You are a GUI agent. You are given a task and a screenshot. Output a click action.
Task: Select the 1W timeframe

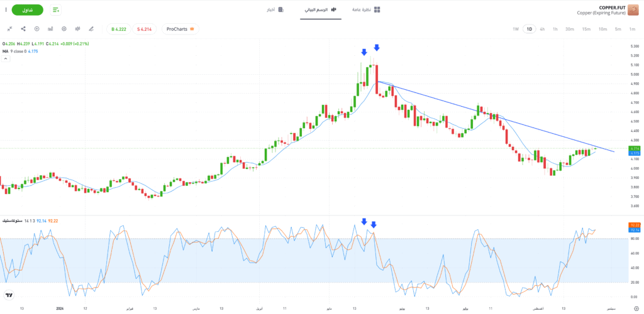pos(516,29)
